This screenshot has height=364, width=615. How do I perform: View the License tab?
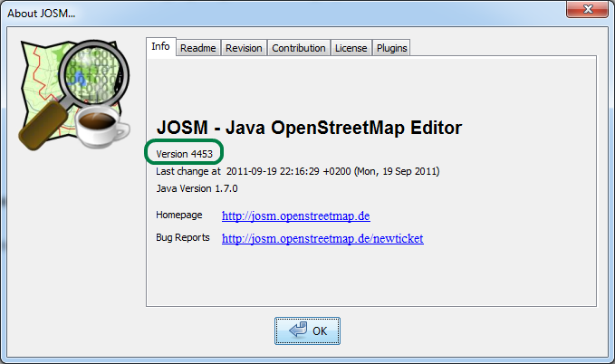coord(351,48)
